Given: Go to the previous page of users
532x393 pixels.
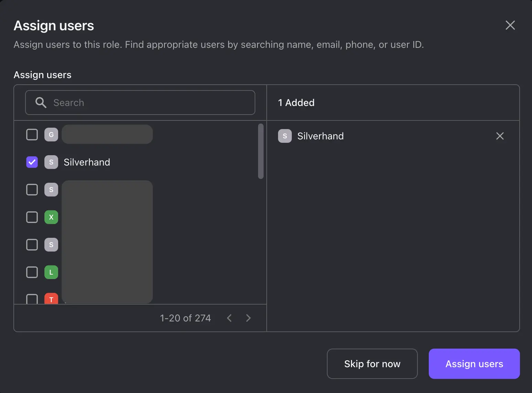Looking at the screenshot, I should pyautogui.click(x=229, y=318).
